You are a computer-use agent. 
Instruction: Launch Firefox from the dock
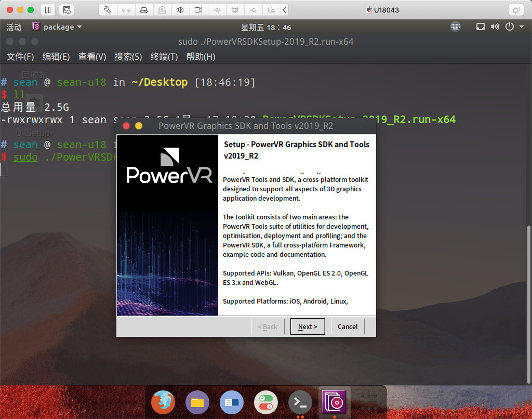click(163, 402)
